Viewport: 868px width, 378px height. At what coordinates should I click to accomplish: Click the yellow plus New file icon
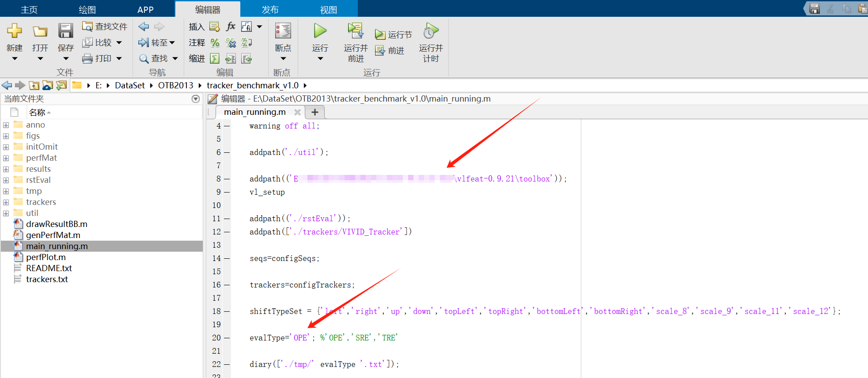click(15, 30)
